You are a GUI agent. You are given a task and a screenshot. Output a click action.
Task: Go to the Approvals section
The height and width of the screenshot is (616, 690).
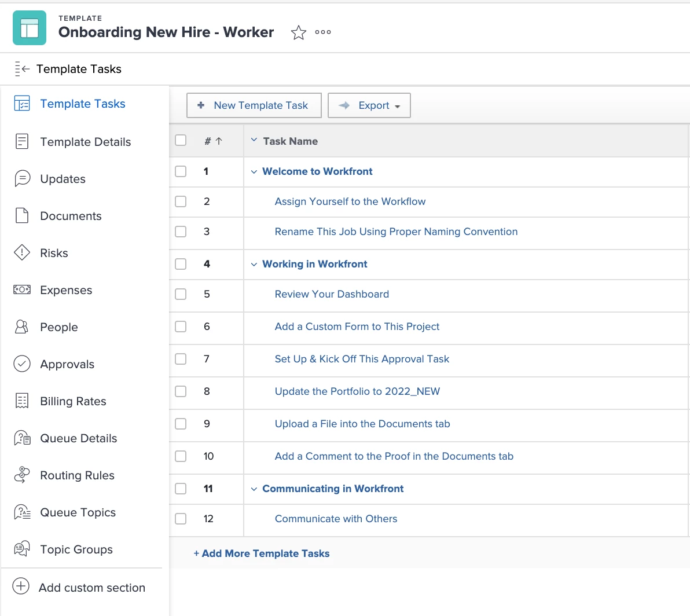(67, 364)
